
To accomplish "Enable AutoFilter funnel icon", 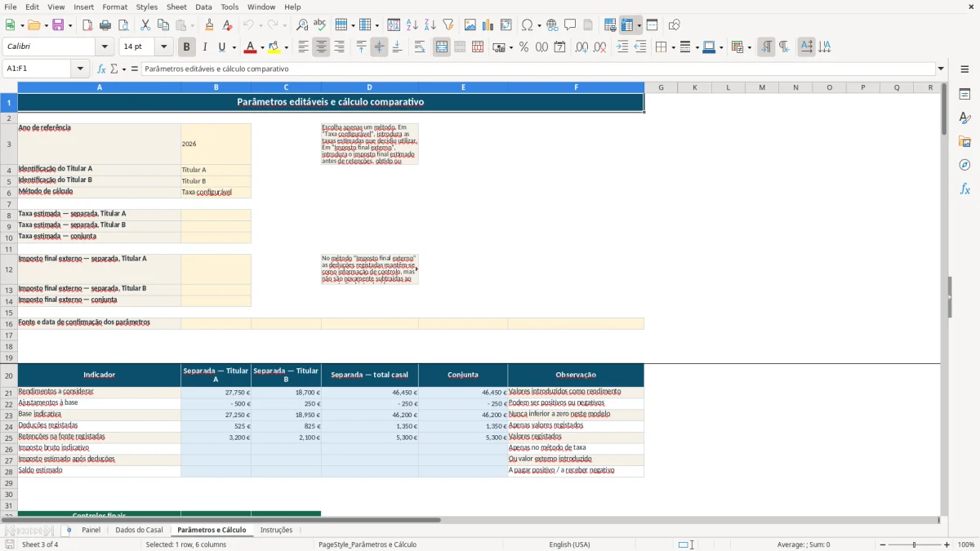I will tap(448, 25).
